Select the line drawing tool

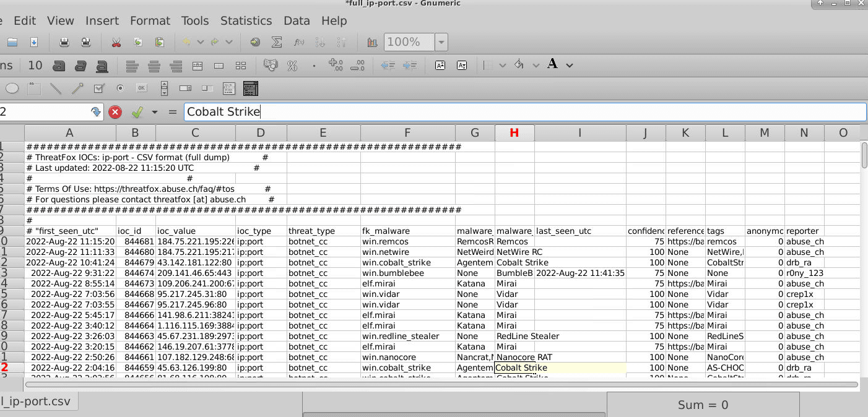[x=56, y=88]
